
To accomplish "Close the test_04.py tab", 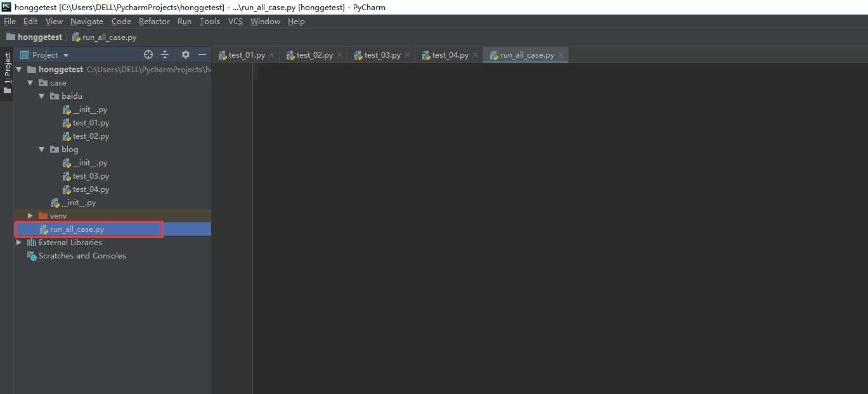I will coord(476,55).
